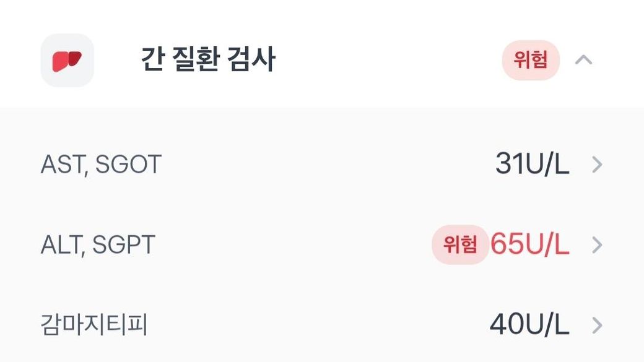Image resolution: width=644 pixels, height=362 pixels.
Task: Select the 간 질환 검사 title
Action: point(208,61)
